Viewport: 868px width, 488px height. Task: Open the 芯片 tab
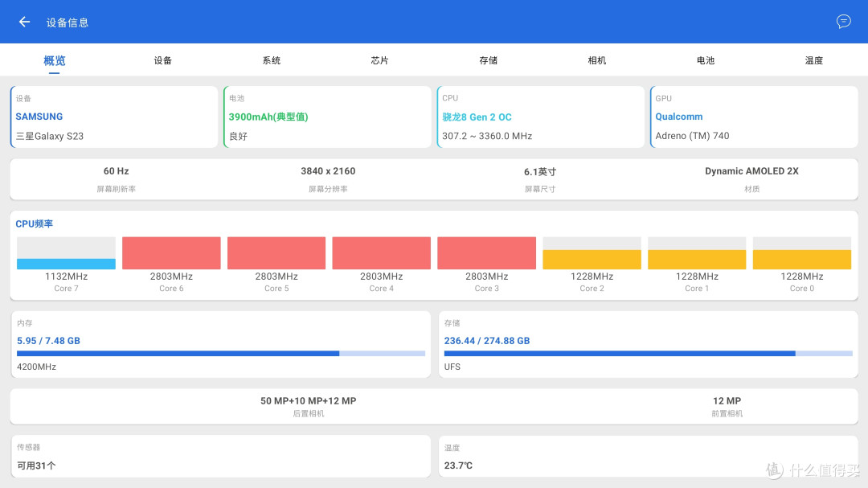point(379,60)
